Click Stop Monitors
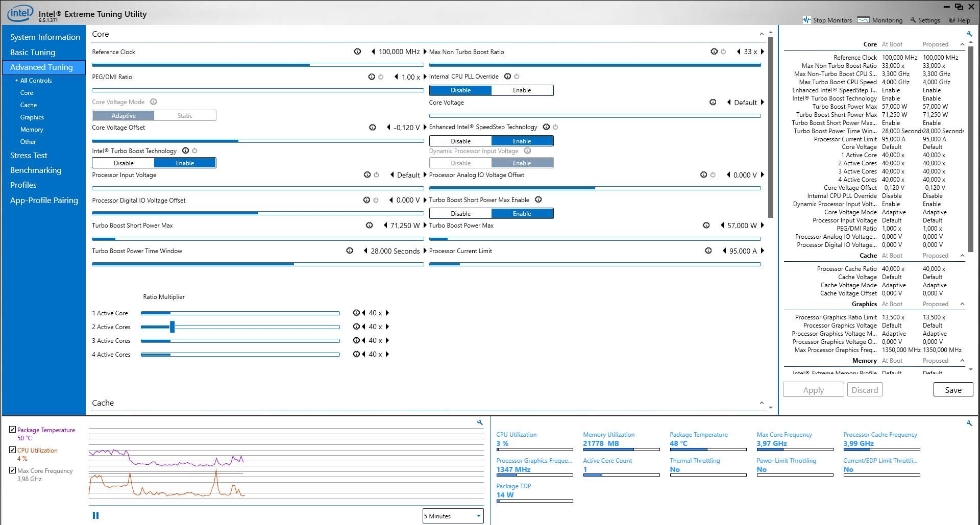Viewport: 980px width, 525px height. 827,20
